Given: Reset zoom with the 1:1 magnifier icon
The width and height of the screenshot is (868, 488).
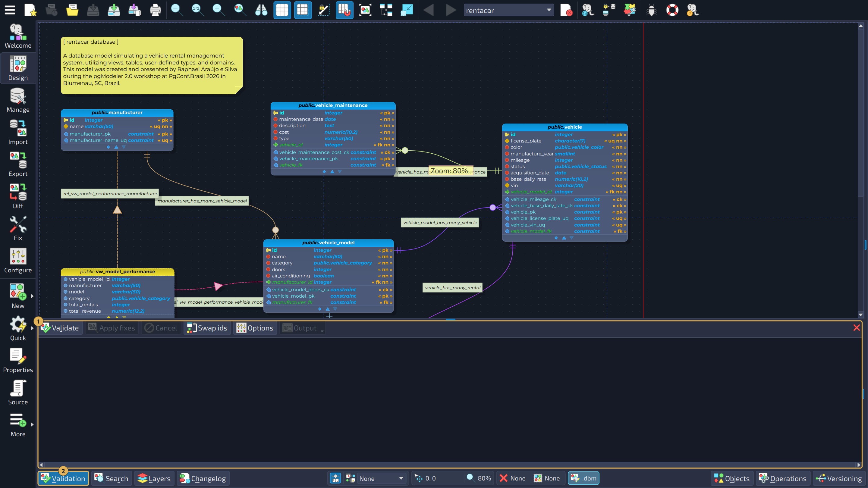Looking at the screenshot, I should tap(197, 10).
